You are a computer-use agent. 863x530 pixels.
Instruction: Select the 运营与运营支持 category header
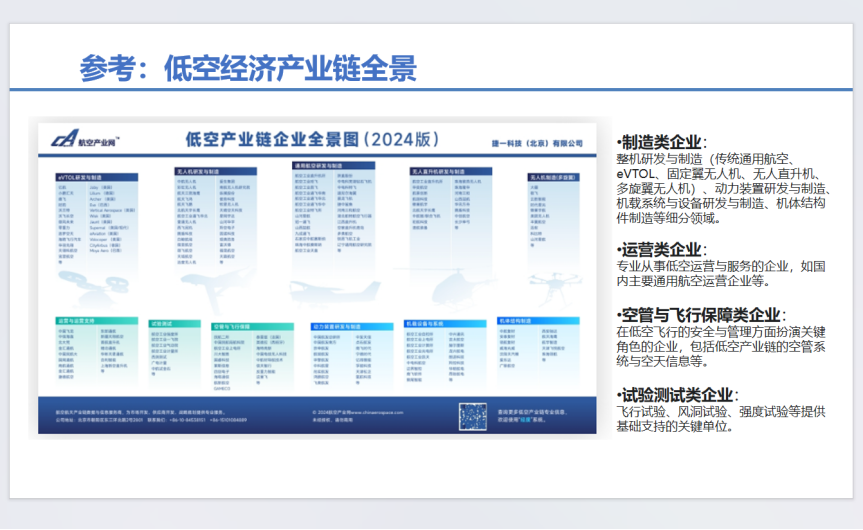pyautogui.click(x=78, y=322)
